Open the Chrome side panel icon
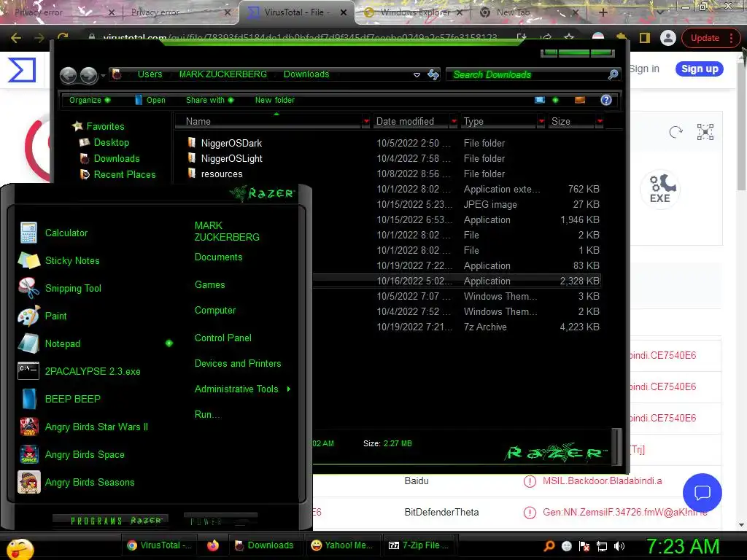This screenshot has height=560, width=747. 645,38
